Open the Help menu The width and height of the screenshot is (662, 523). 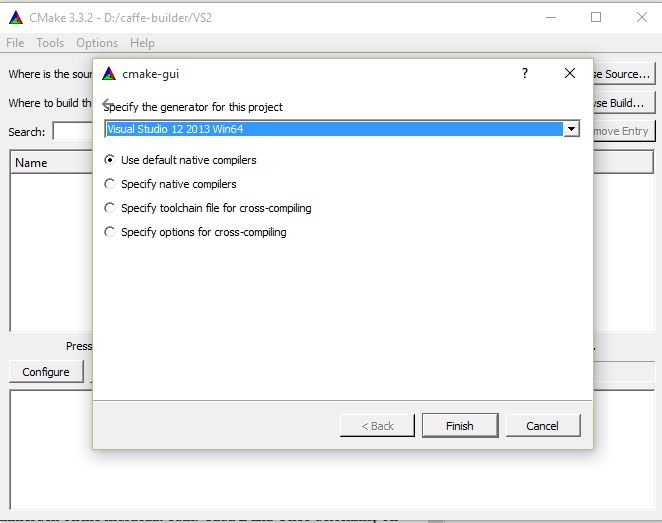[142, 43]
